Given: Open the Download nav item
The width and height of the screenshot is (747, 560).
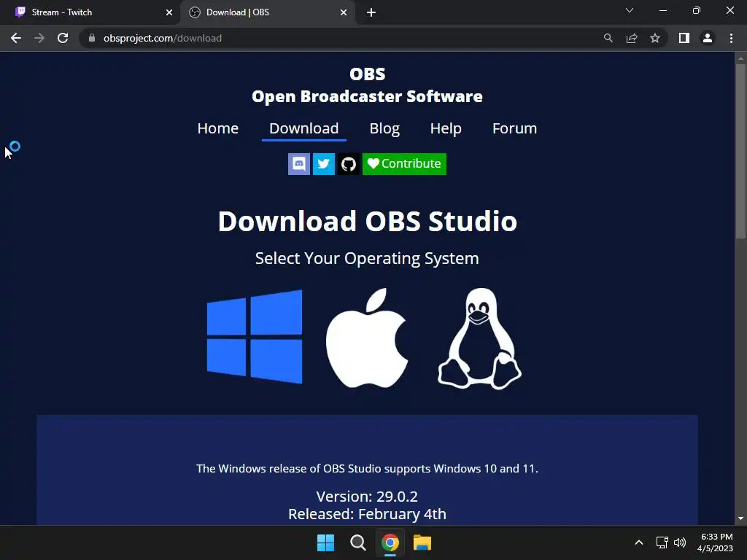Looking at the screenshot, I should pyautogui.click(x=304, y=128).
